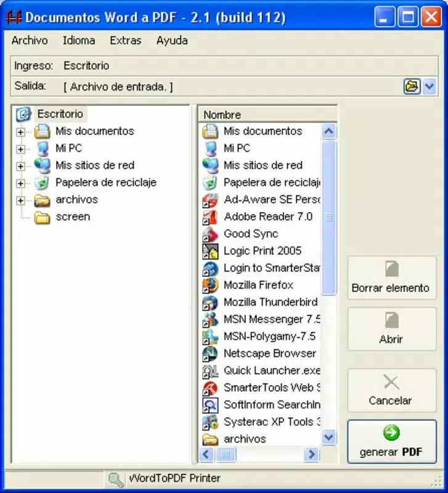
Task: Expand Mi PC tree node
Action: [x=20, y=149]
